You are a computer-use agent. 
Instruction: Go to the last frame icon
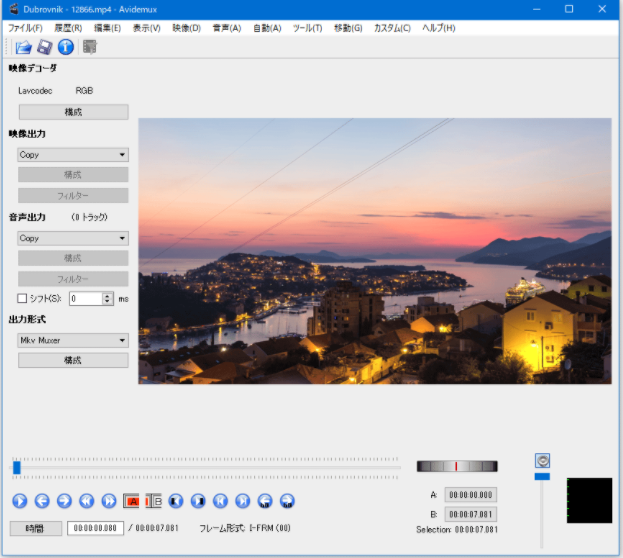coord(242,501)
